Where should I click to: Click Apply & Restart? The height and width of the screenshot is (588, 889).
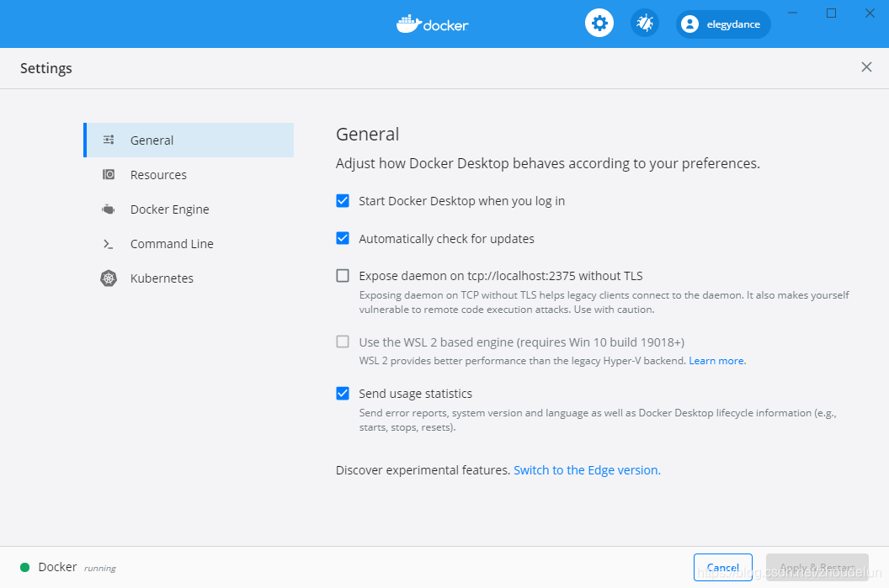coord(817,567)
